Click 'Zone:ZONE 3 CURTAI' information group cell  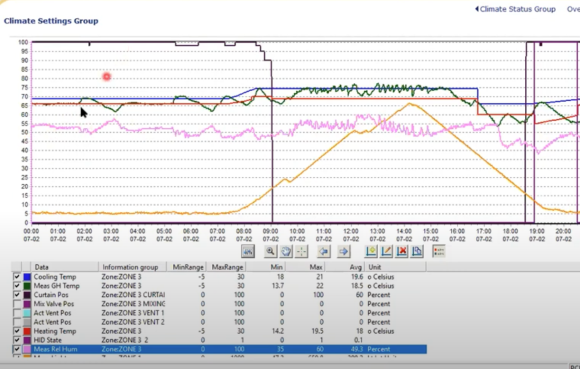[133, 295]
